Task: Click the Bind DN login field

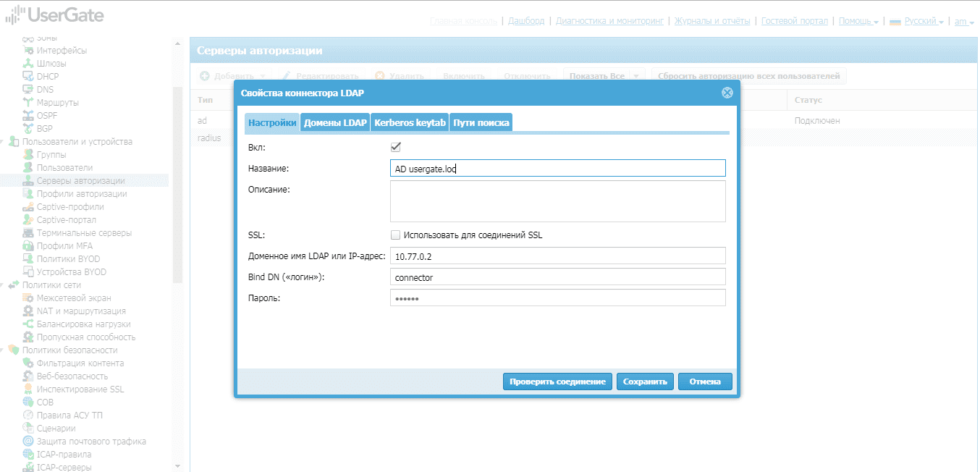Action: tap(557, 277)
